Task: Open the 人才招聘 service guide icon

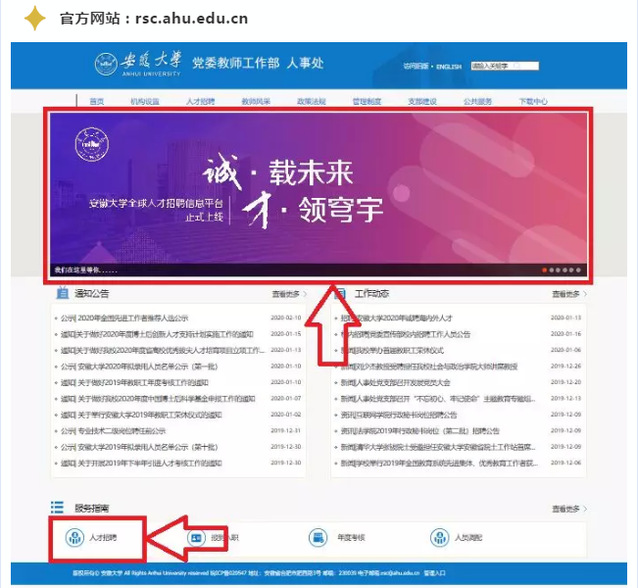Action: pos(74,538)
